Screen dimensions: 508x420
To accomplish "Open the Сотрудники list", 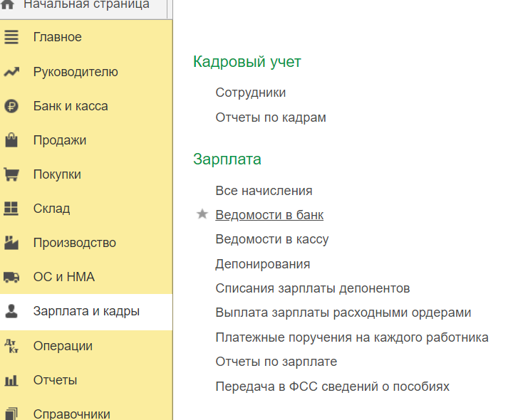I will point(250,93).
